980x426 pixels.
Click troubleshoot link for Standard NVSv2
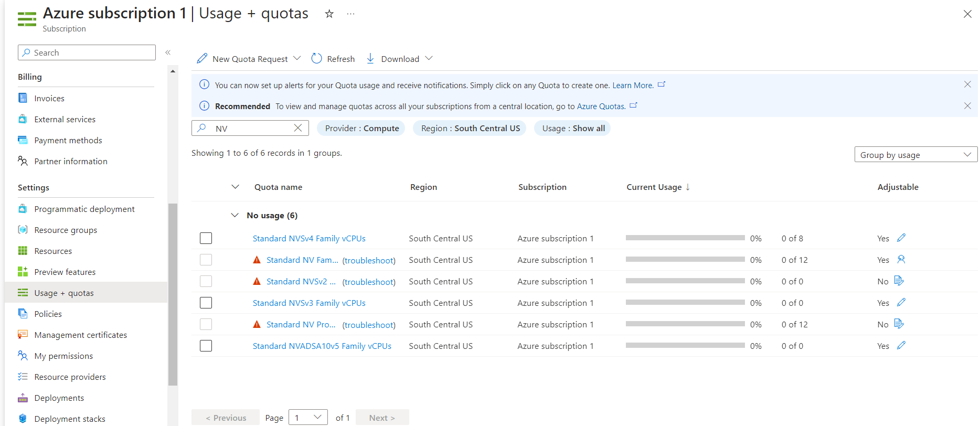[369, 282]
